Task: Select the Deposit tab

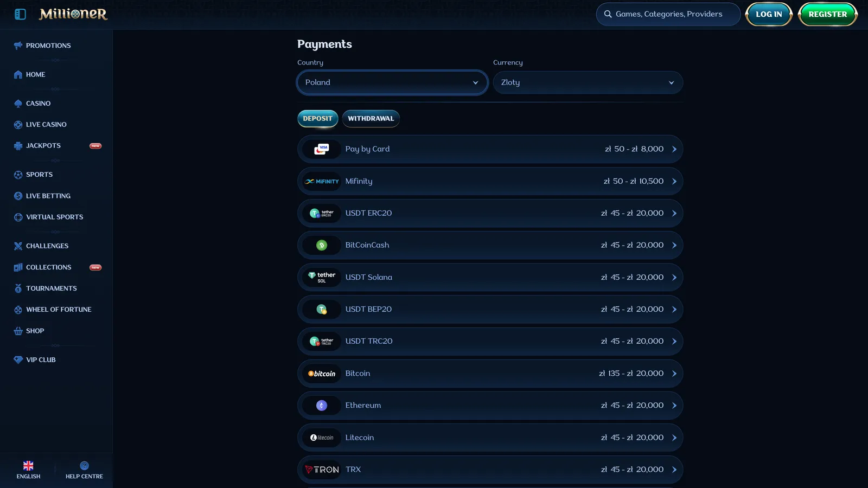Action: click(318, 119)
